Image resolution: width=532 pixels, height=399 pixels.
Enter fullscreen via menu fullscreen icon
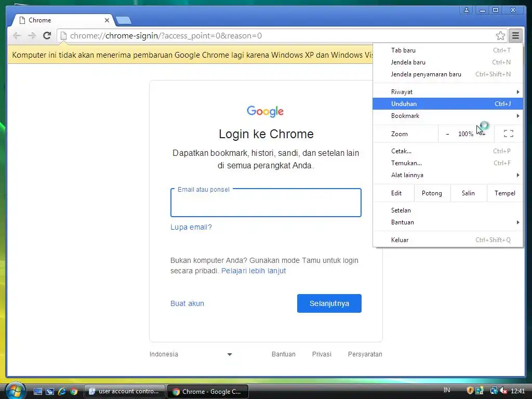pyautogui.click(x=508, y=134)
